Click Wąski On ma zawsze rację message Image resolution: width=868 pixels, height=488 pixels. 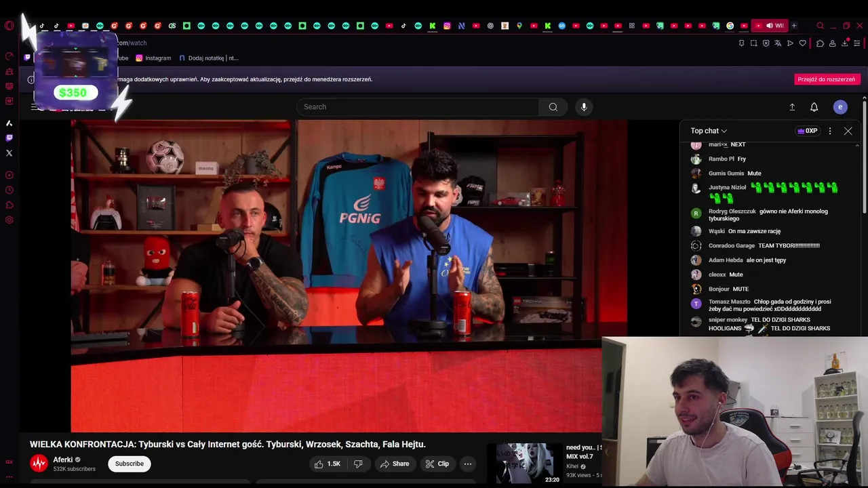(744, 231)
